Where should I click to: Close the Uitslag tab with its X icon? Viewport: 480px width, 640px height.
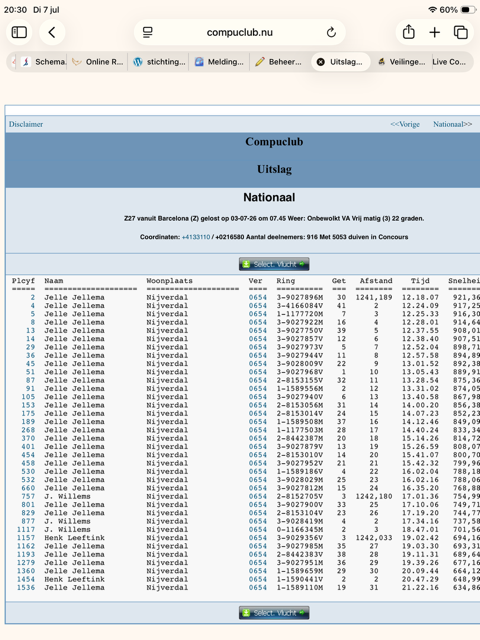tap(321, 62)
